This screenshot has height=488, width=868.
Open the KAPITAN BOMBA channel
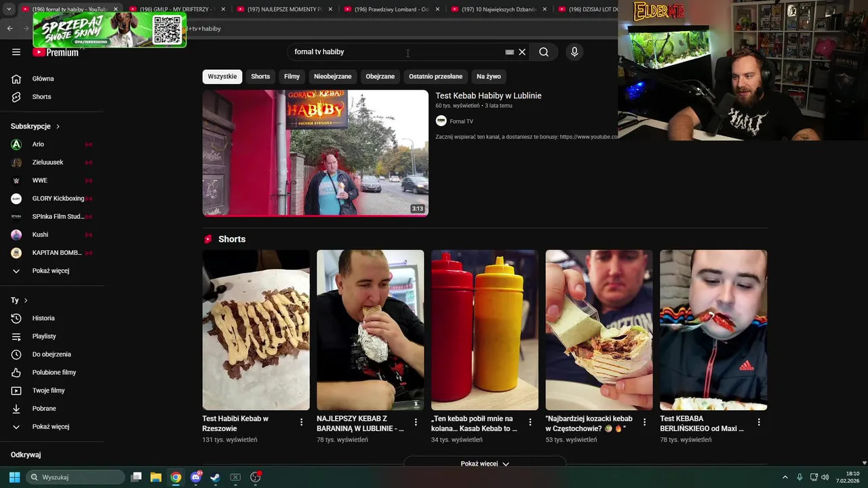[52, 253]
